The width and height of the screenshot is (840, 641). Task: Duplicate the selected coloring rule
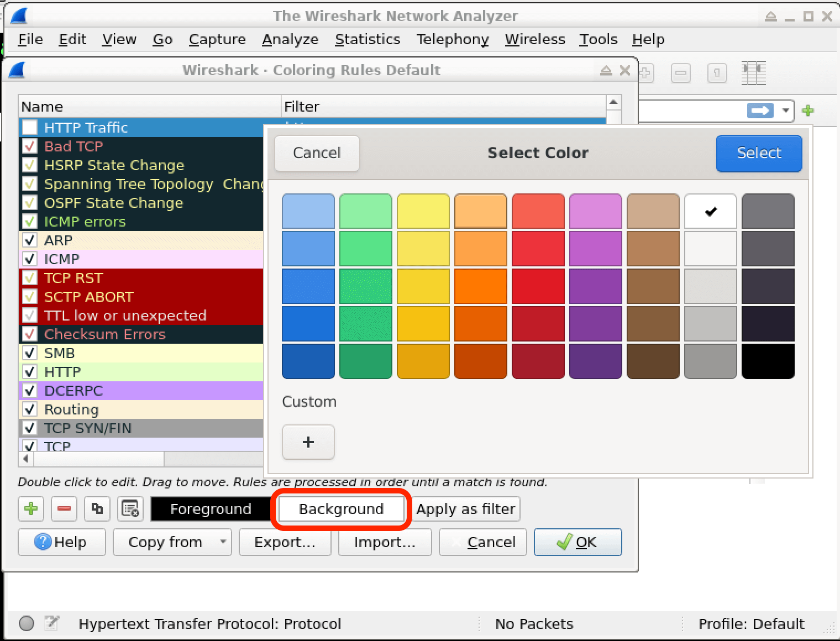pyautogui.click(x=97, y=508)
